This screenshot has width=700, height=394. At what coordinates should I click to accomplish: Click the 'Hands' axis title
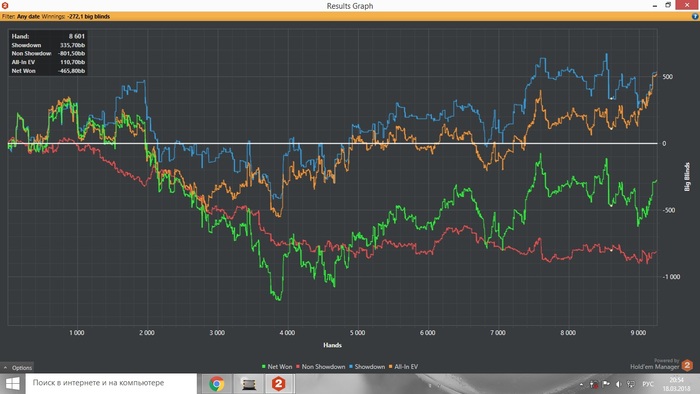click(332, 345)
